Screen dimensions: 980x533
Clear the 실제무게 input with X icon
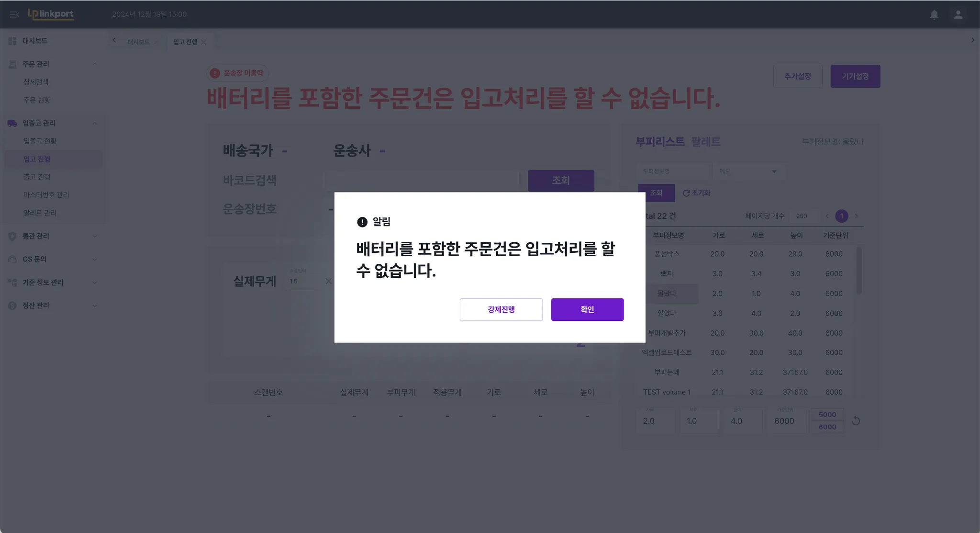pyautogui.click(x=328, y=281)
